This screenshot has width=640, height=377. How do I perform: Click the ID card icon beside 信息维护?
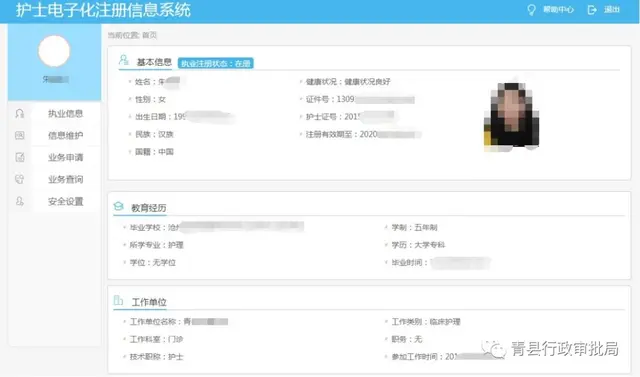pyautogui.click(x=20, y=135)
